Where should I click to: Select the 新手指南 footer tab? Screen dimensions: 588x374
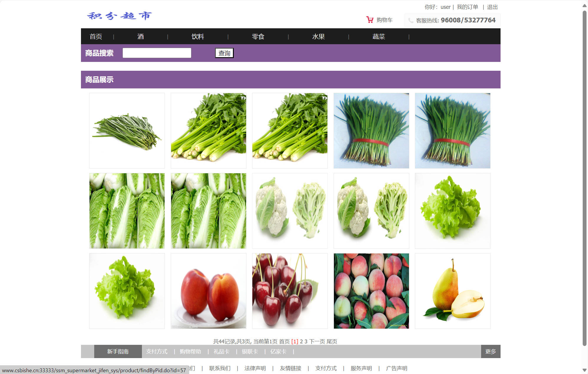click(x=118, y=351)
